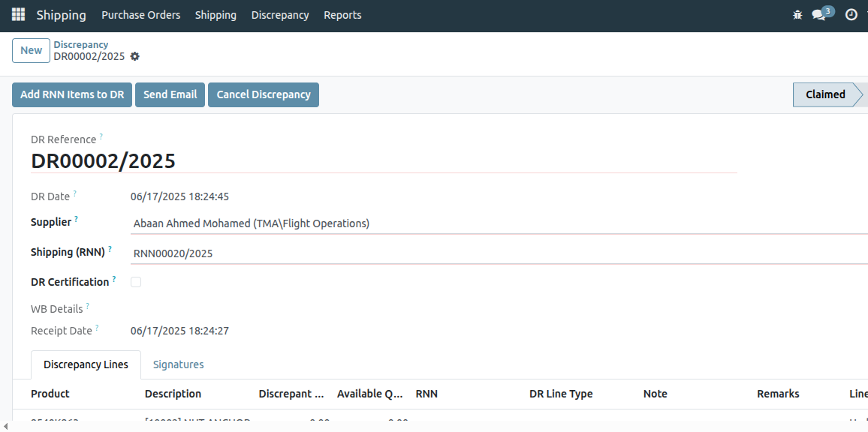Edit the DR Reference field DR00002/2025

(384, 161)
